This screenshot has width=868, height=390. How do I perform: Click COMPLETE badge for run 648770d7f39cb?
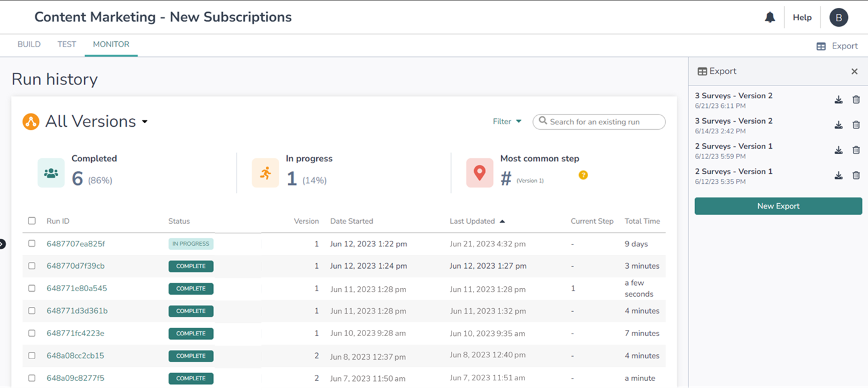click(x=191, y=266)
